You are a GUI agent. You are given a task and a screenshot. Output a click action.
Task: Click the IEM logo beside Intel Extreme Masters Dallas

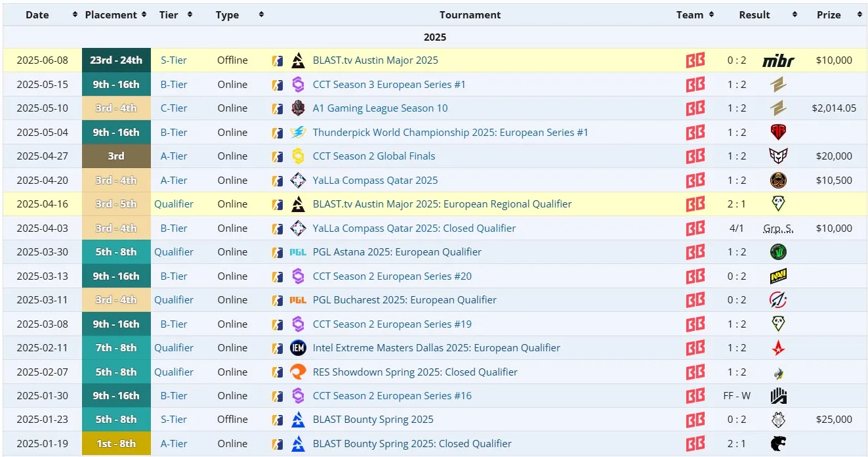[298, 348]
